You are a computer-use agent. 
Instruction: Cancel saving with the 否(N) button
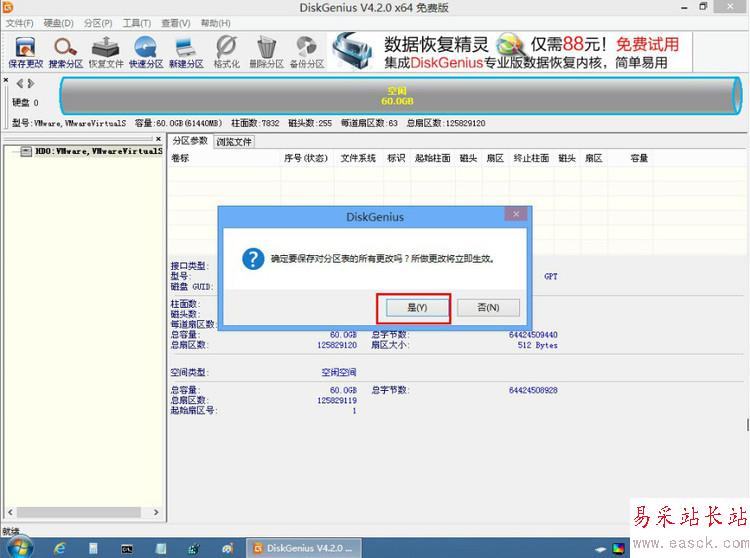pos(488,307)
